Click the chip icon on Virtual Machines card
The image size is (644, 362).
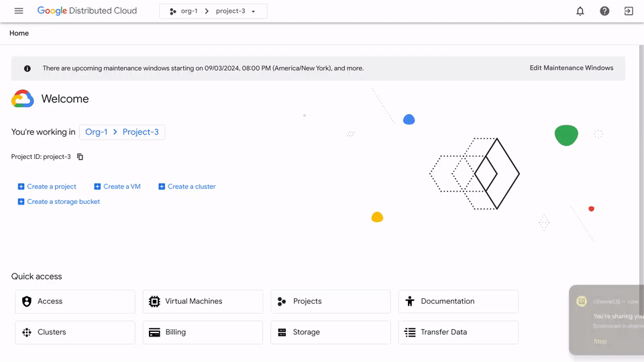(154, 302)
